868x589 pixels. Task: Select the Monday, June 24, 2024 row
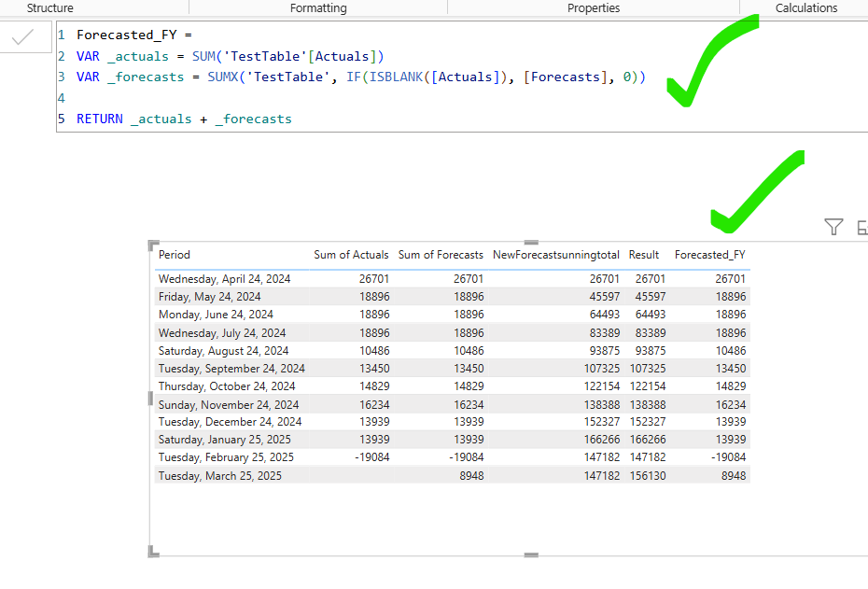(x=453, y=315)
